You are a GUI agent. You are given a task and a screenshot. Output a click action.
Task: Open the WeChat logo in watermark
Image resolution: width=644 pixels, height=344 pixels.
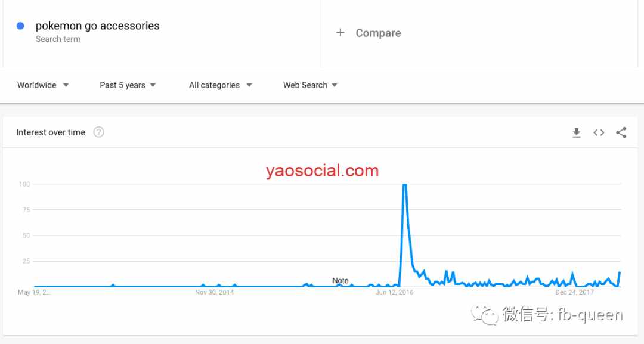coord(485,315)
